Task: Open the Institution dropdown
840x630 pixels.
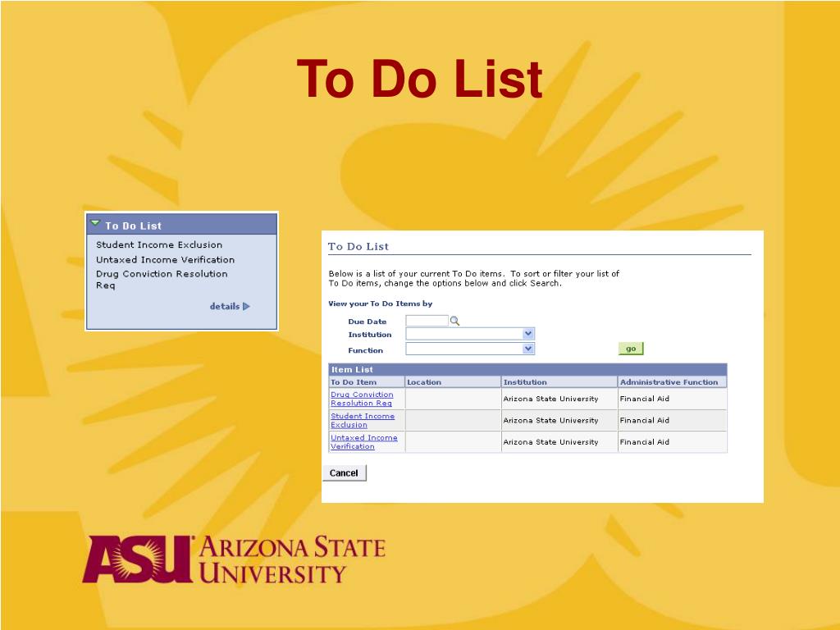Action: 527,334
